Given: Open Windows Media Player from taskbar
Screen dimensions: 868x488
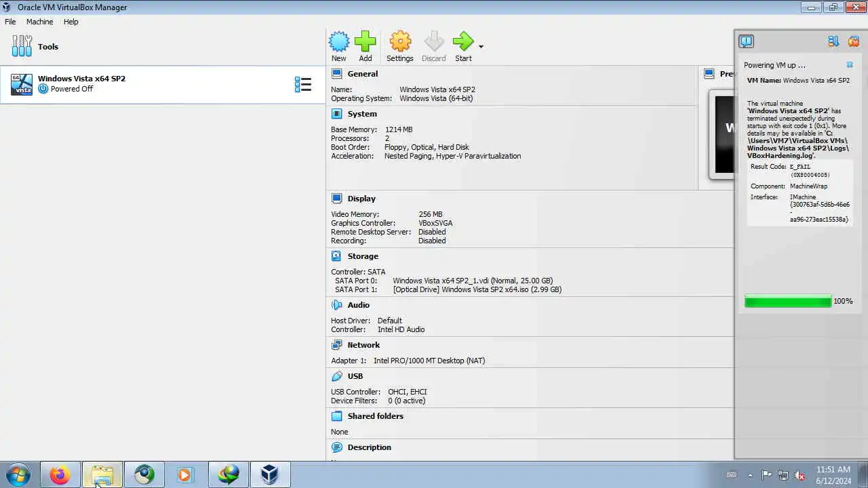Looking at the screenshot, I should point(184,475).
